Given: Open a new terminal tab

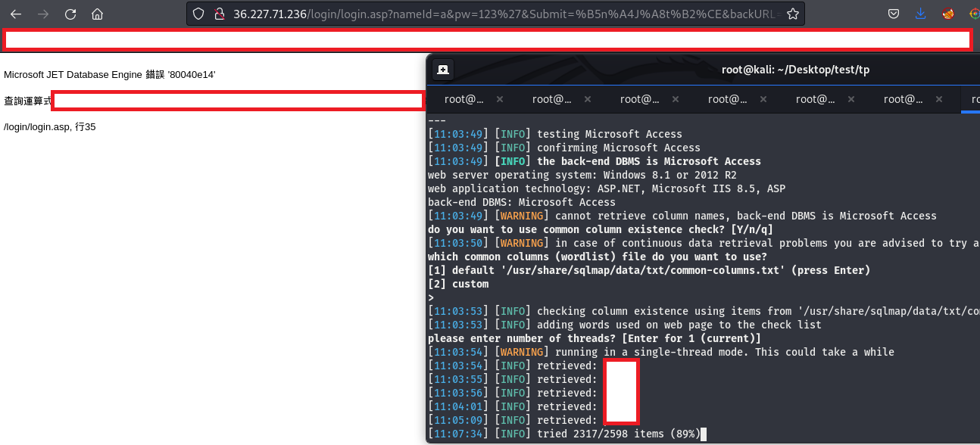Looking at the screenshot, I should coord(443,70).
